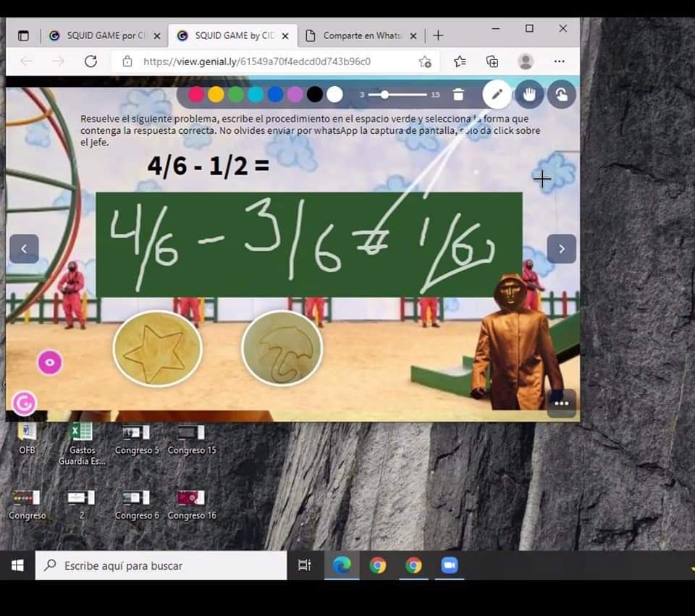Go back in browser history

27,61
